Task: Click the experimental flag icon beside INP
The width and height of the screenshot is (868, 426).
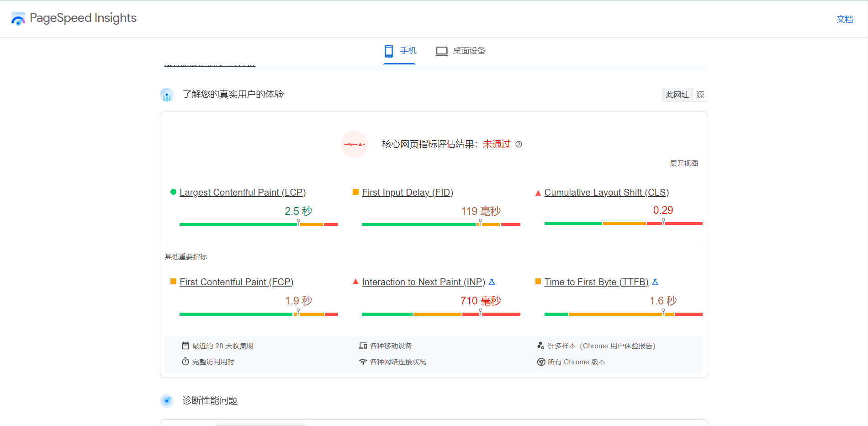Action: [492, 282]
